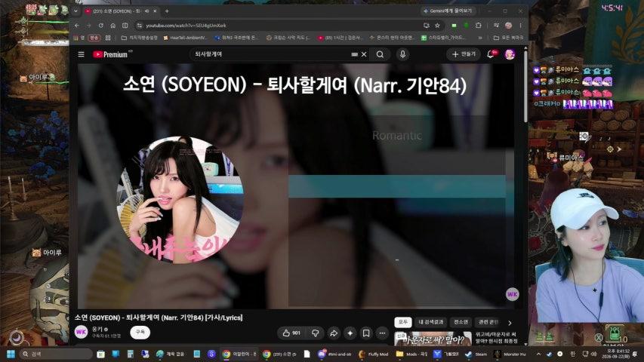The width and height of the screenshot is (644, 362).
Task: Open the 스타듀밸리_가이드 bookmark
Action: pos(444,38)
